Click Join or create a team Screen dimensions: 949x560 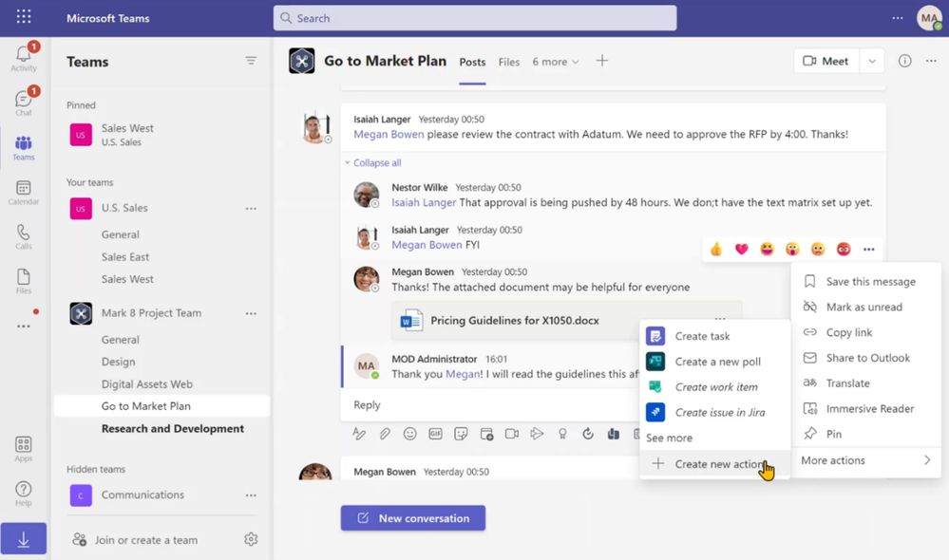(135, 539)
